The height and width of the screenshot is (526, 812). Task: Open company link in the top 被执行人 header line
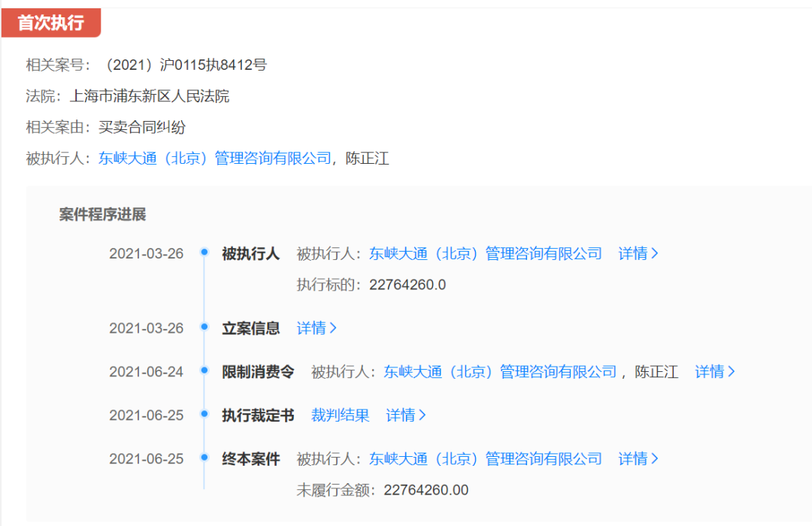(215, 158)
